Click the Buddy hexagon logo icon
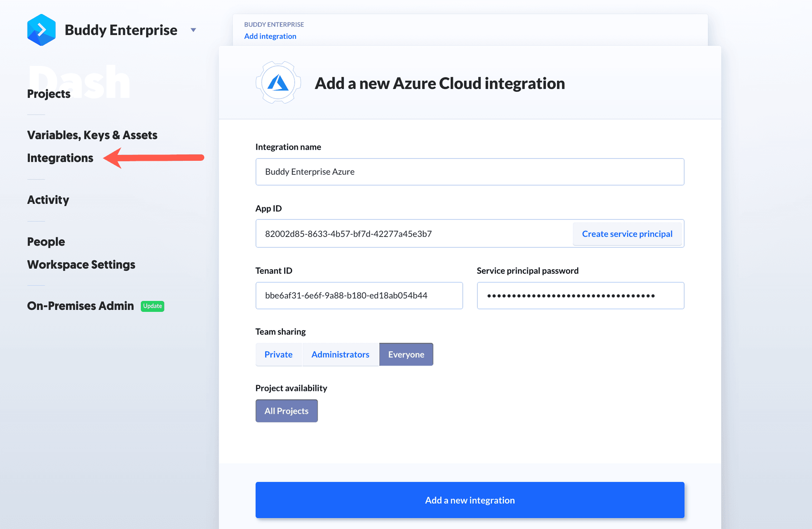This screenshot has height=529, width=812. (x=41, y=30)
